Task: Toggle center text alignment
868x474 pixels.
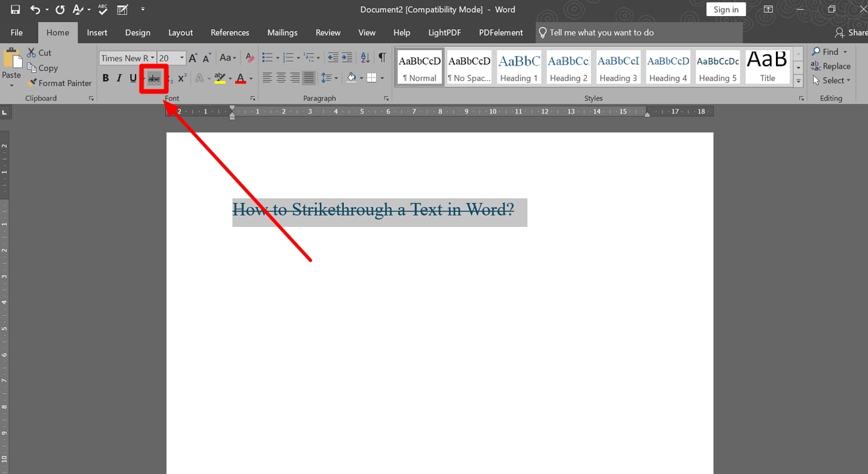Action: click(280, 78)
